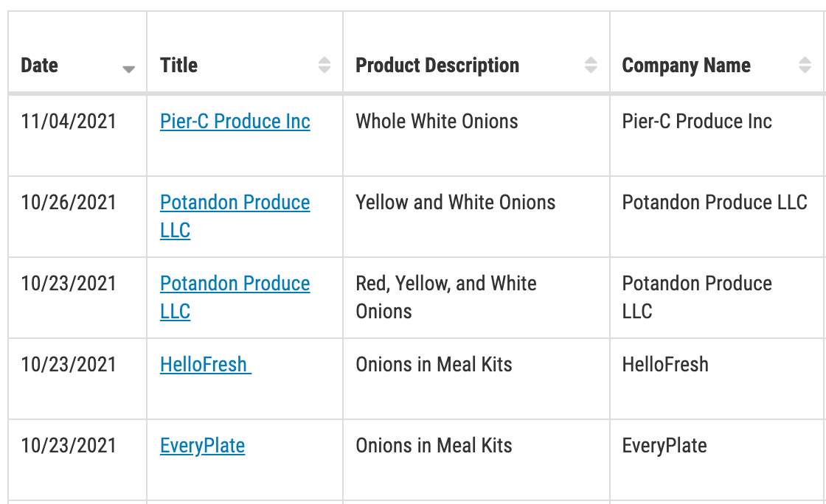Select the 10/26/2021 date cell
The width and height of the screenshot is (826, 504).
pos(77,217)
